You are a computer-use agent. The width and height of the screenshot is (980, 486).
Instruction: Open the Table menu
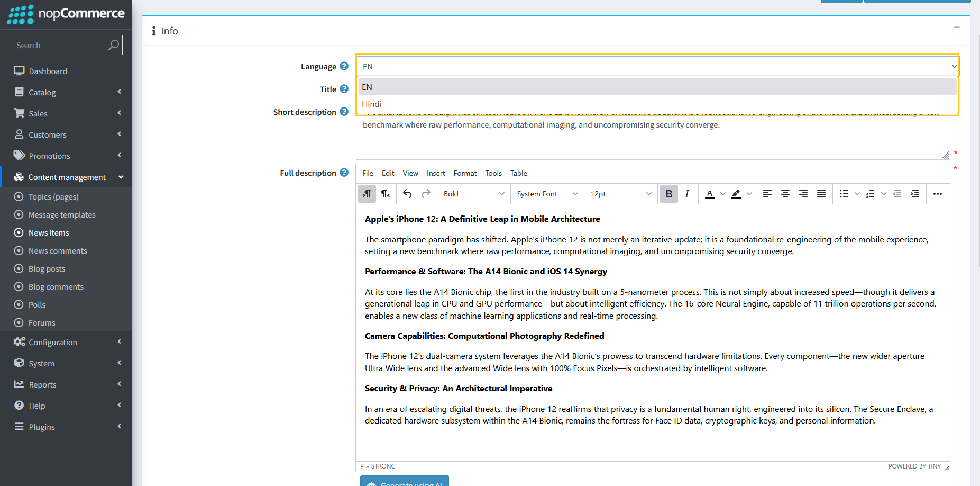pyautogui.click(x=518, y=173)
